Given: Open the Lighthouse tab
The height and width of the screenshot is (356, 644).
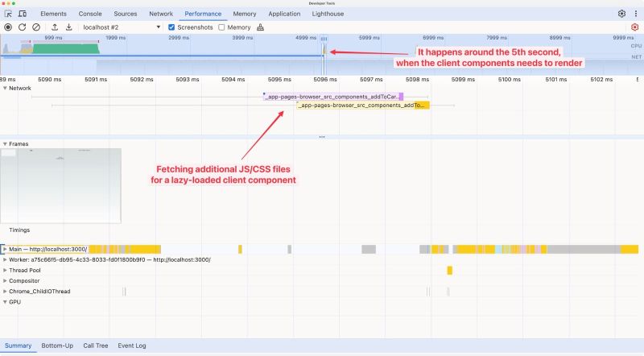Looking at the screenshot, I should coord(328,14).
